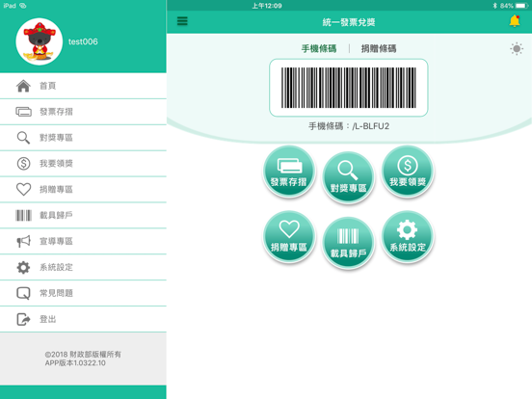This screenshot has height=399, width=532.
Task: Tap the round 載具歸戶 button
Action: [x=349, y=243]
